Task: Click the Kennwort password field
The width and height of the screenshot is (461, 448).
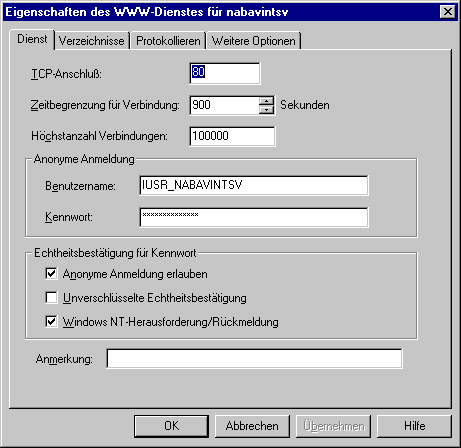Action: (254, 217)
